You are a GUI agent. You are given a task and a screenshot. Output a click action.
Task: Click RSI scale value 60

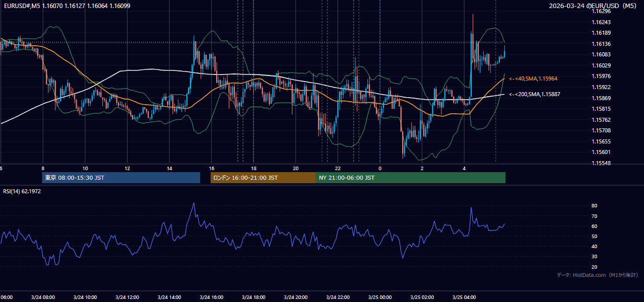tap(594, 226)
